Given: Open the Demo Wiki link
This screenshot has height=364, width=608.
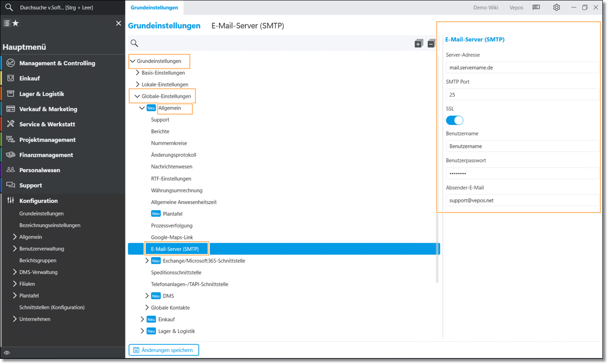Looking at the screenshot, I should pos(485,7).
